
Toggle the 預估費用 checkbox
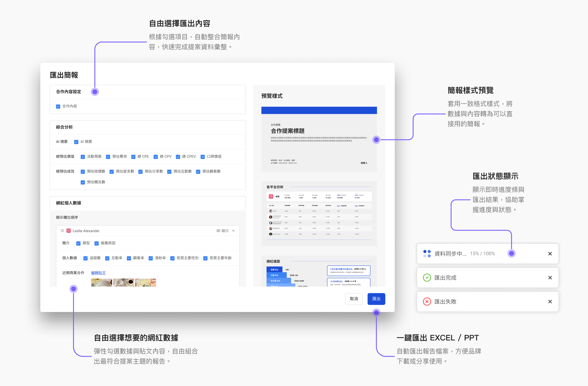pyautogui.click(x=108, y=157)
